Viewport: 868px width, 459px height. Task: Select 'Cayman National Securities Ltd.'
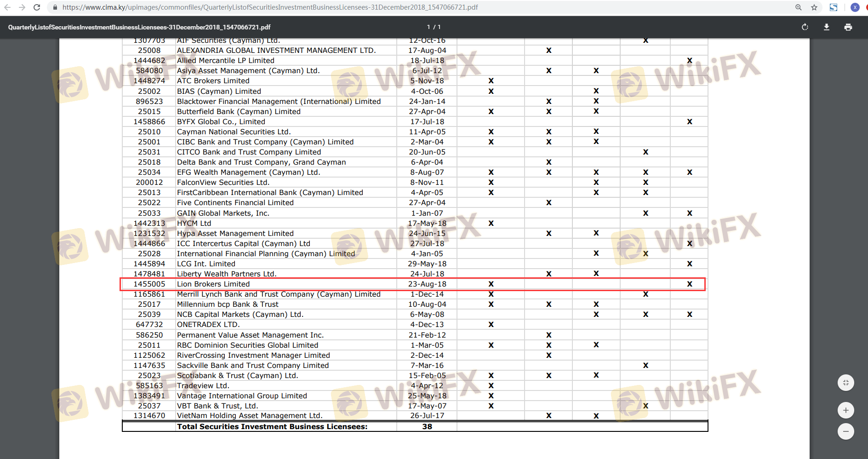click(x=234, y=132)
